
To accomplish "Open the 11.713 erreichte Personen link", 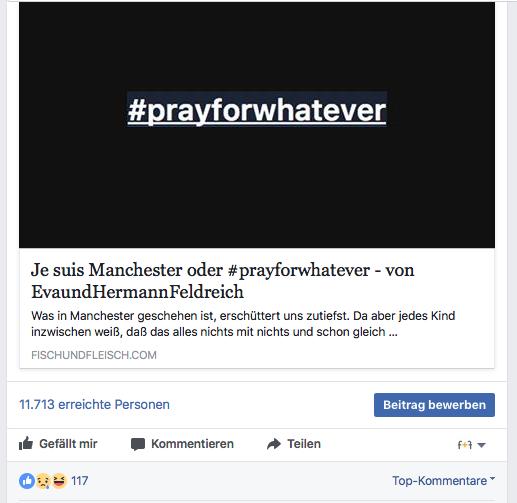I will (94, 404).
